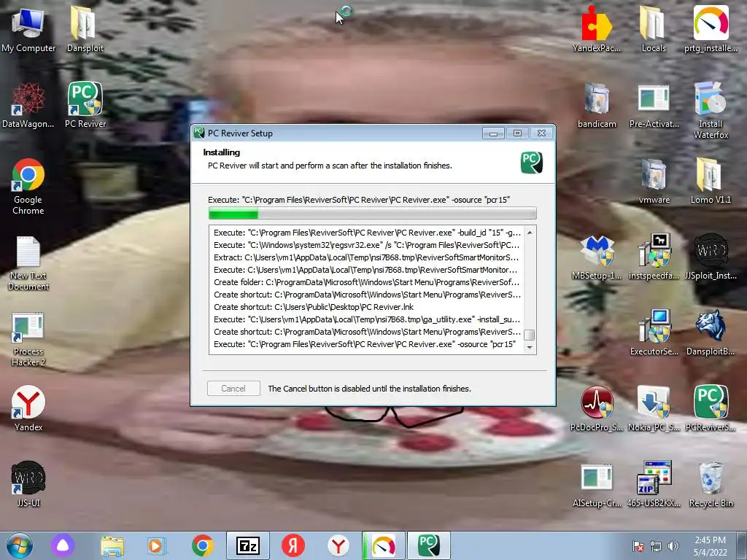Open Windows Explorer from taskbar
This screenshot has height=560, width=747.
coord(112,545)
